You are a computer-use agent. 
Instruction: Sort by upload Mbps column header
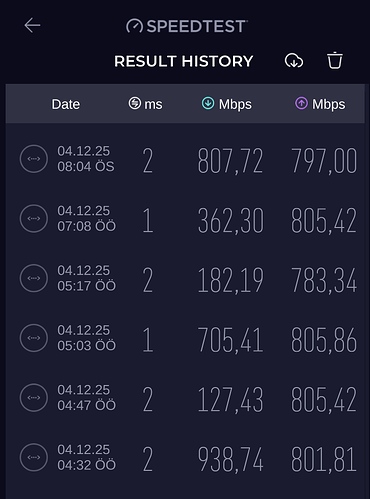point(320,104)
